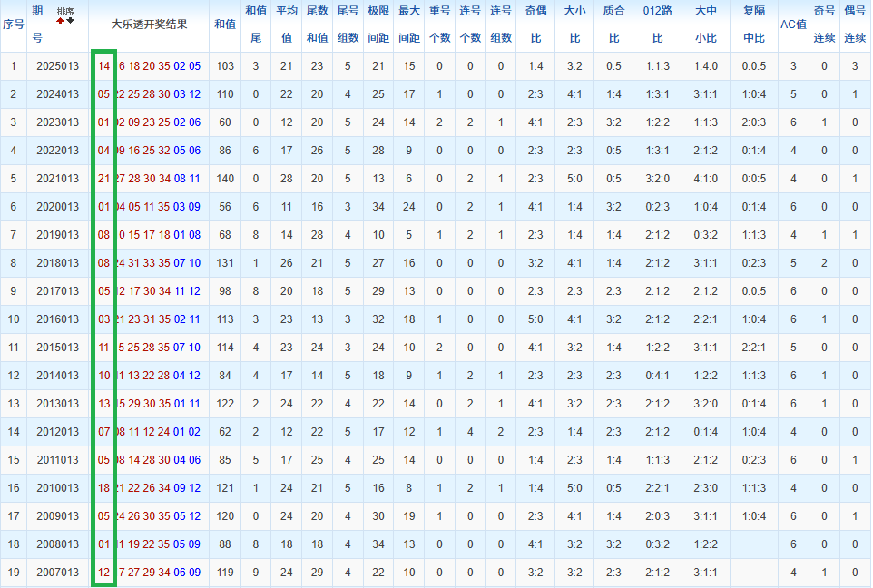The height and width of the screenshot is (588, 873).
Task: Select period number 2022013
Action: [x=58, y=151]
